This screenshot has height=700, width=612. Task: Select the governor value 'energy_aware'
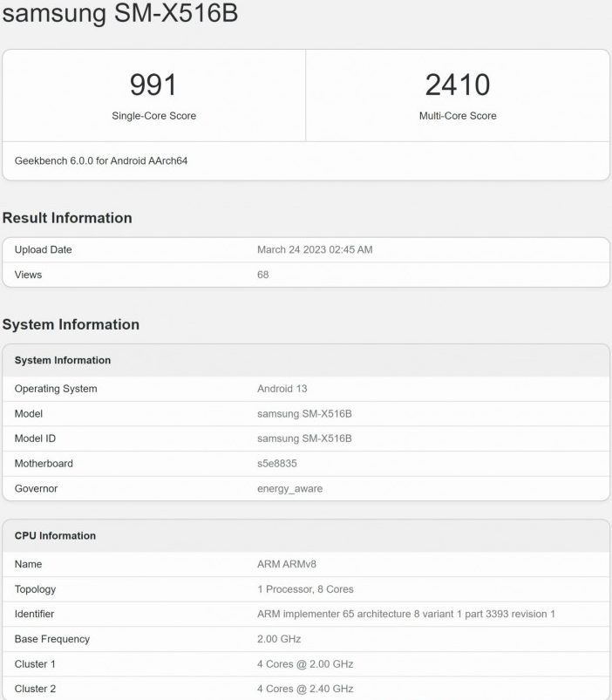tap(290, 489)
